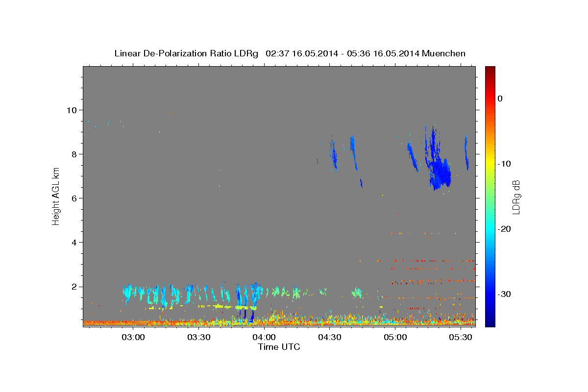Click the 04:00 time tick label

[264, 337]
